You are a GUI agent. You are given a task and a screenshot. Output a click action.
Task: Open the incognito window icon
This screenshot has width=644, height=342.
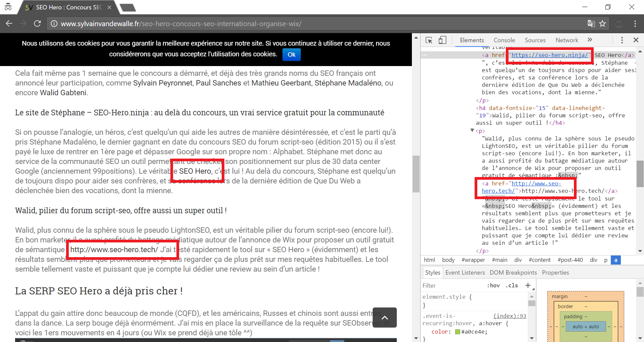point(8,7)
